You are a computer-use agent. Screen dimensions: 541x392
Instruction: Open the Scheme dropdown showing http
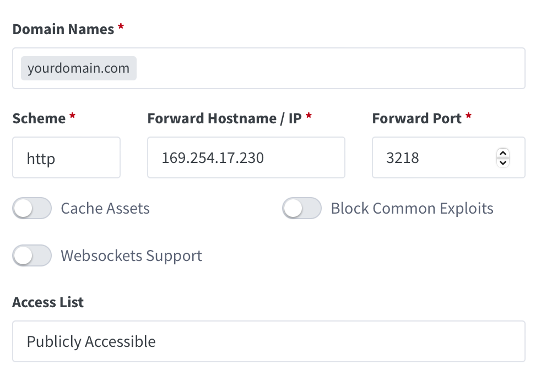pyautogui.click(x=66, y=158)
